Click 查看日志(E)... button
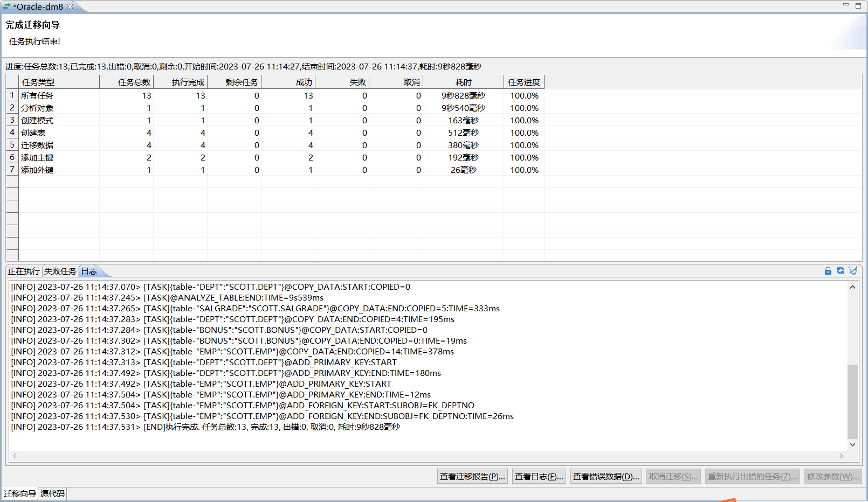The image size is (868, 502). click(539, 476)
